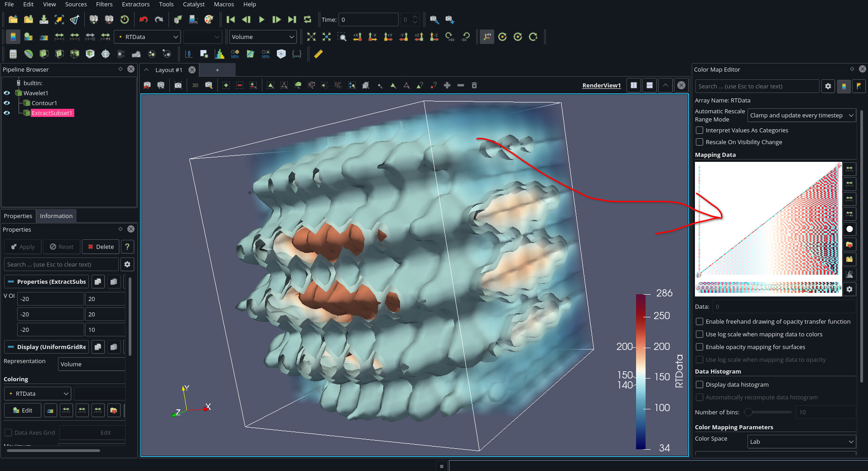This screenshot has height=471, width=868.
Task: Open Representation dropdown in Properties panel
Action: pyautogui.click(x=92, y=364)
